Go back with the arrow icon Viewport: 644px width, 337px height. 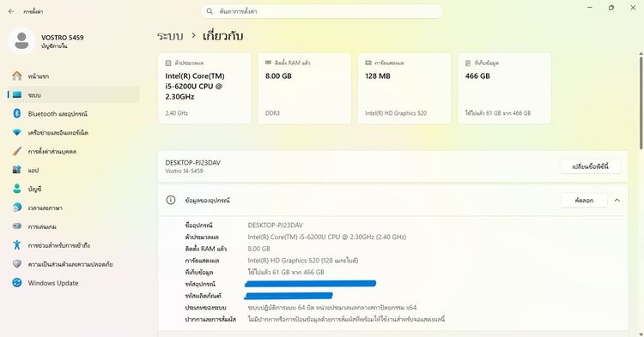pyautogui.click(x=11, y=11)
